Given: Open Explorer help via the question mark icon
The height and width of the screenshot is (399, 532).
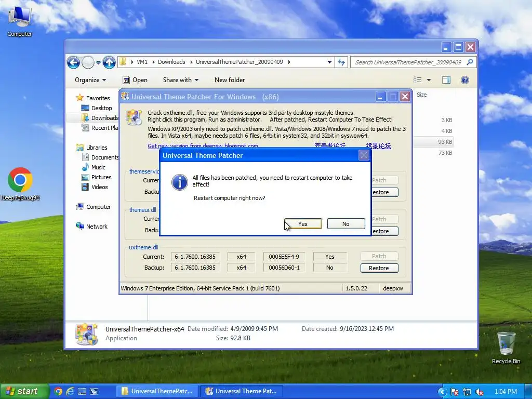Looking at the screenshot, I should pyautogui.click(x=465, y=80).
